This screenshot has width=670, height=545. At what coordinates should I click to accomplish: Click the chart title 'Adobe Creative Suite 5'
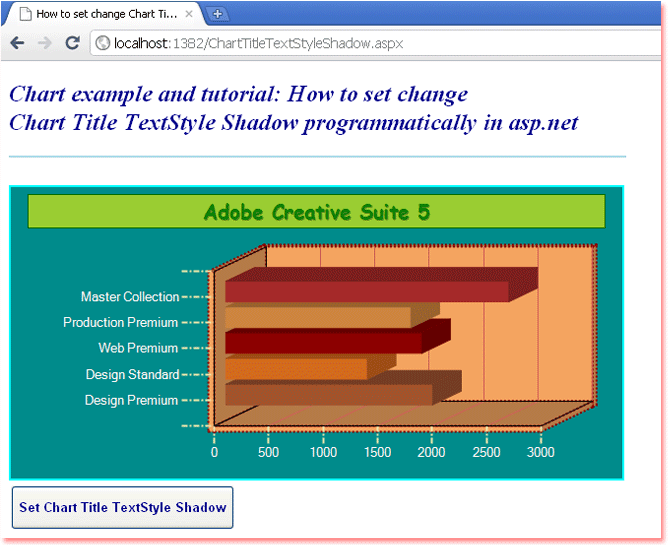coord(317,212)
